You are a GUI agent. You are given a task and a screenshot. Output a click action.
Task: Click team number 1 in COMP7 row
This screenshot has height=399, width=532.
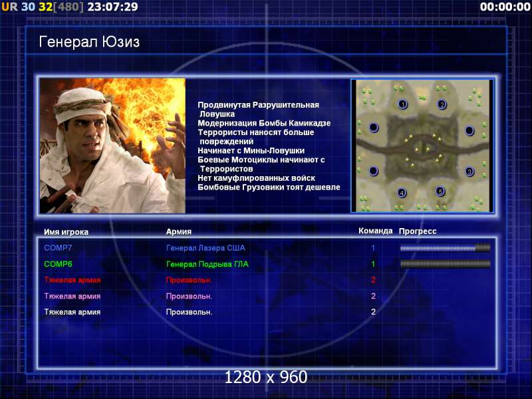tap(373, 248)
